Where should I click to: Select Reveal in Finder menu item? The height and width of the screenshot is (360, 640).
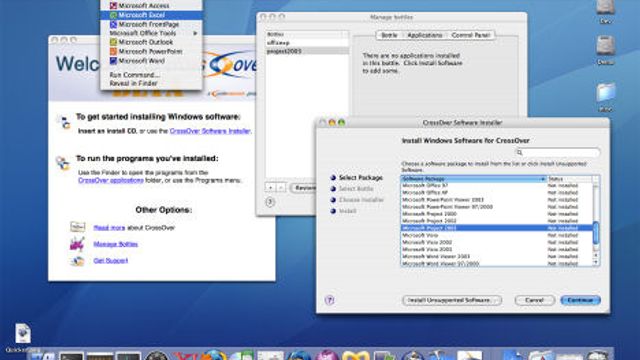pyautogui.click(x=151, y=83)
